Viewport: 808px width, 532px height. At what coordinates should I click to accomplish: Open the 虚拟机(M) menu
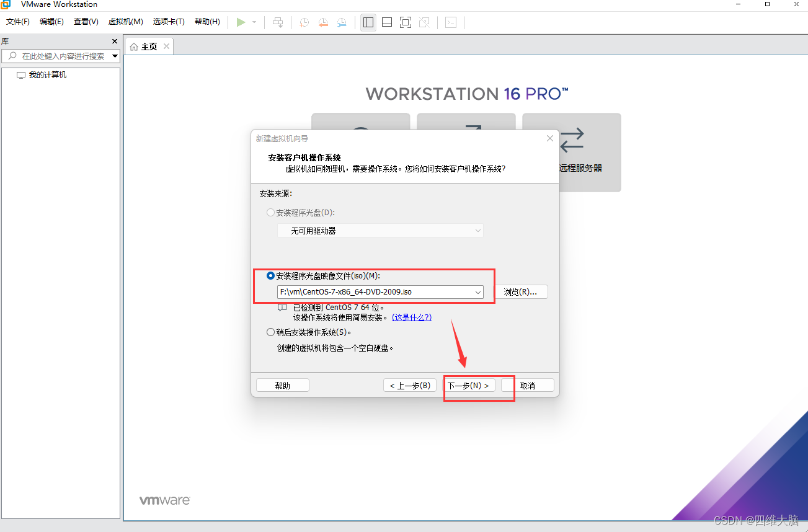126,22
